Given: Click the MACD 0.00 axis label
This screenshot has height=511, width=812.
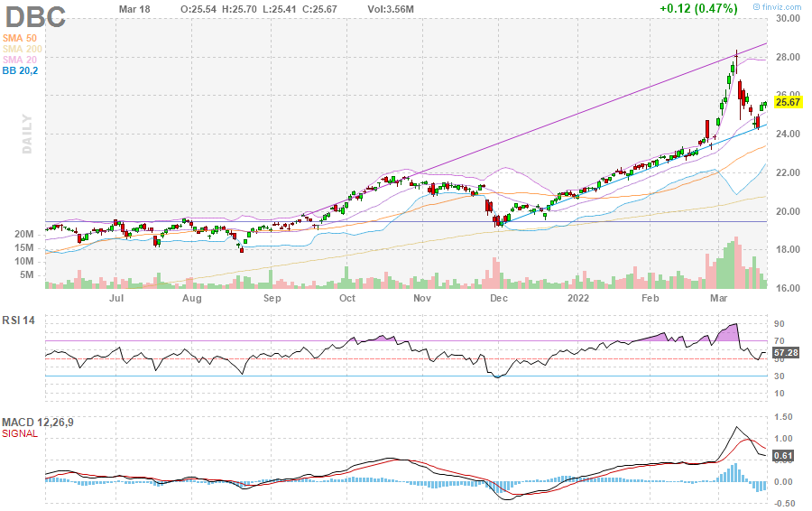Looking at the screenshot, I should point(783,482).
